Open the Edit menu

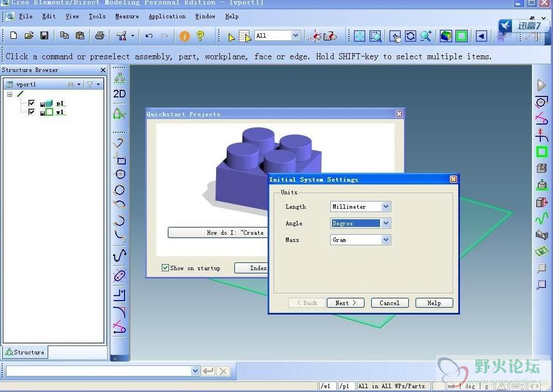point(49,16)
